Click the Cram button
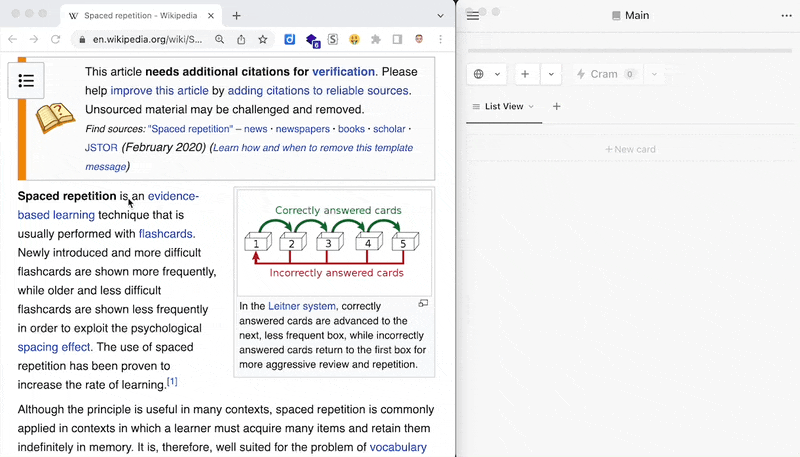This screenshot has height=457, width=800. [597, 74]
